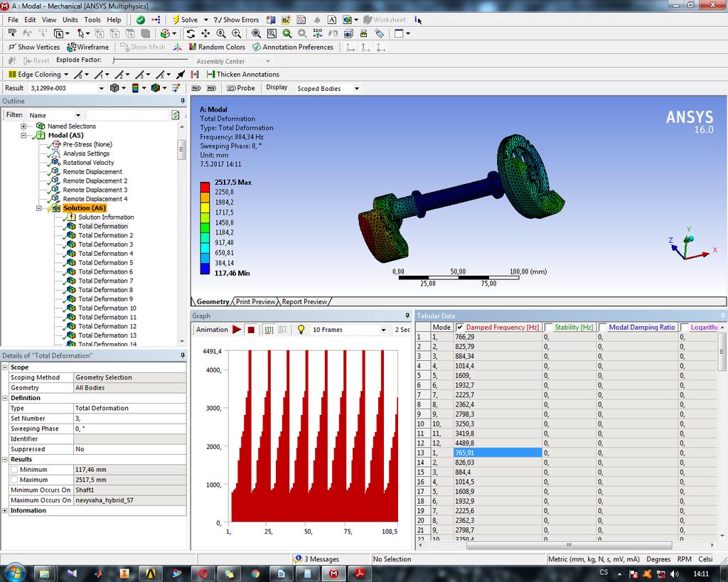Click the Min probe label icon
The image size is (728, 582).
(211, 87)
